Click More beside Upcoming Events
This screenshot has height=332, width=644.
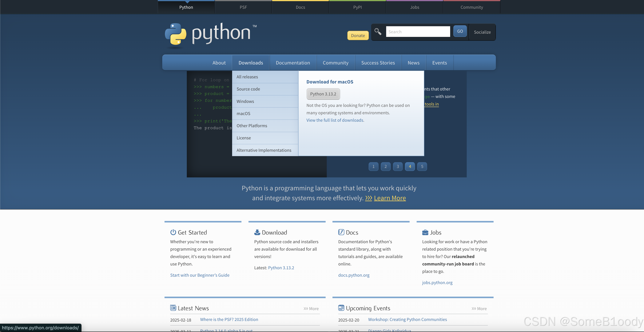[479, 309]
